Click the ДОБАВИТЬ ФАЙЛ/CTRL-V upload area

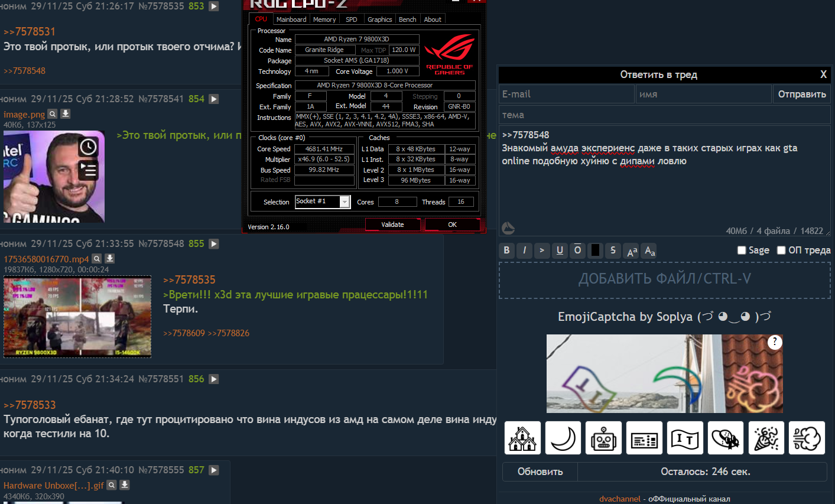click(665, 280)
